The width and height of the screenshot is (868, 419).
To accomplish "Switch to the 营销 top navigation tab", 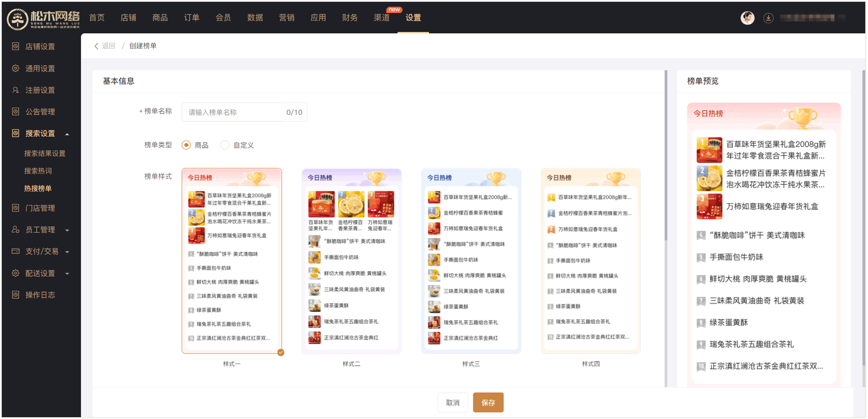I will tap(286, 18).
